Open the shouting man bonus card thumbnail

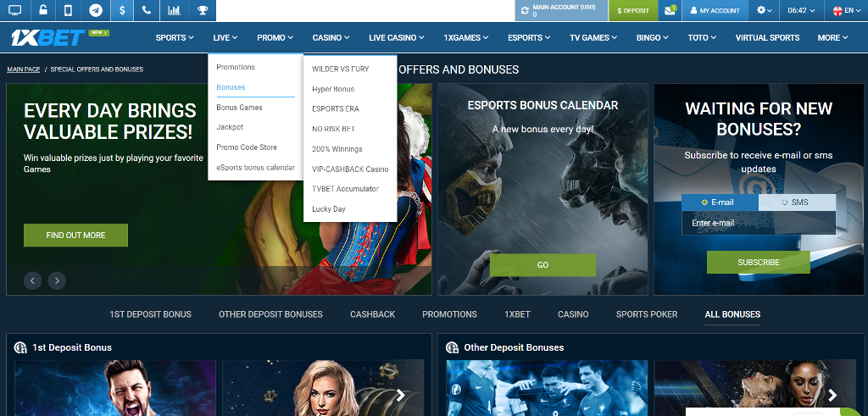(x=115, y=388)
